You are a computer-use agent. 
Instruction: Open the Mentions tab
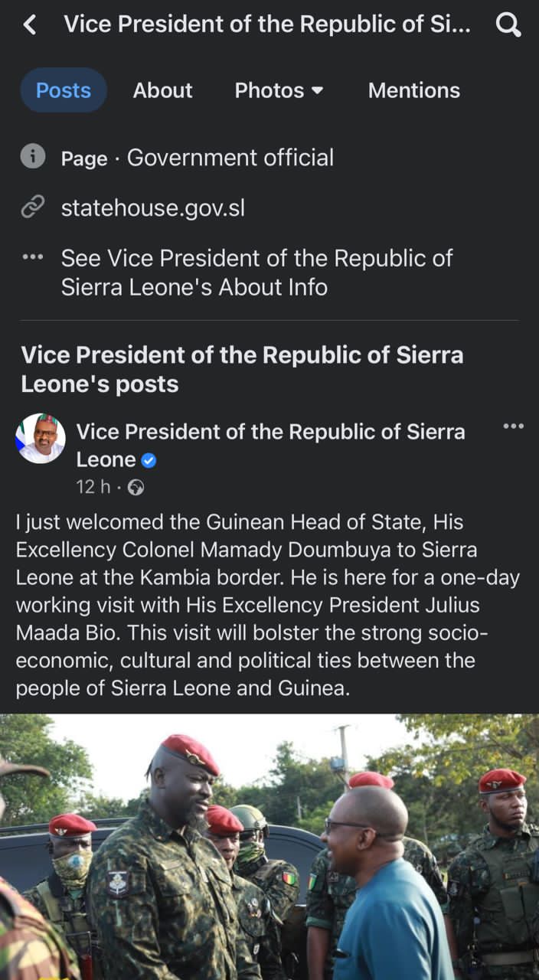[413, 90]
